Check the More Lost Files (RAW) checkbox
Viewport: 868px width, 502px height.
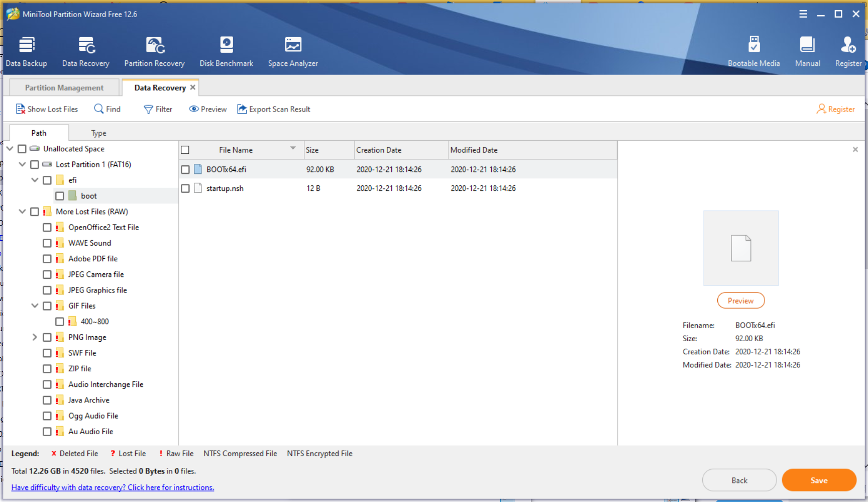coord(35,212)
